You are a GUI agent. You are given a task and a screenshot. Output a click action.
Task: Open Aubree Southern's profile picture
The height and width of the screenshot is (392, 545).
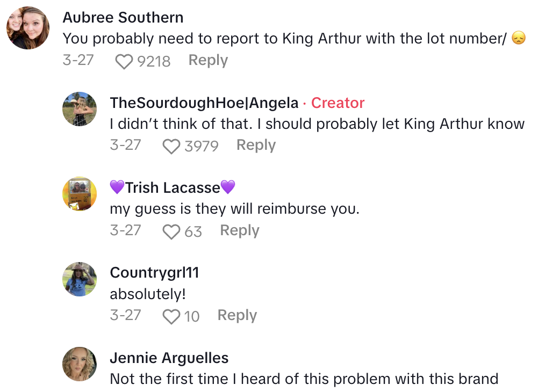(28, 28)
